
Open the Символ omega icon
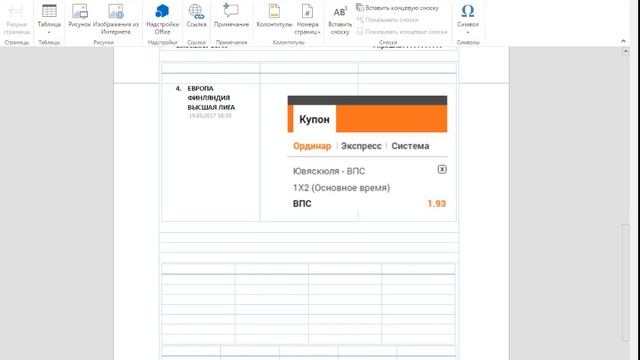(x=468, y=11)
